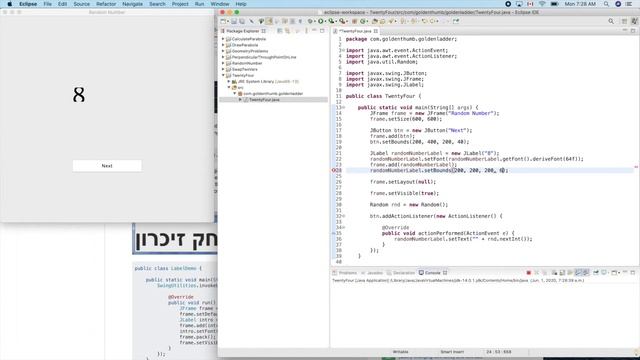Click the green Run button in toolbar

pyautogui.click(x=321, y=21)
